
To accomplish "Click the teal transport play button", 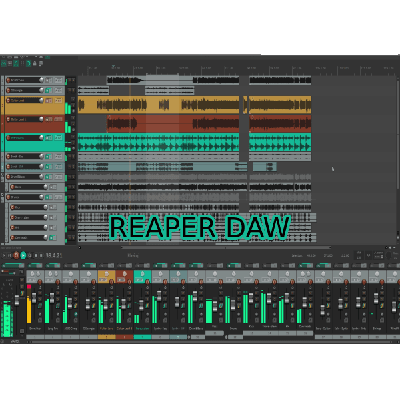I will [x=23, y=255].
